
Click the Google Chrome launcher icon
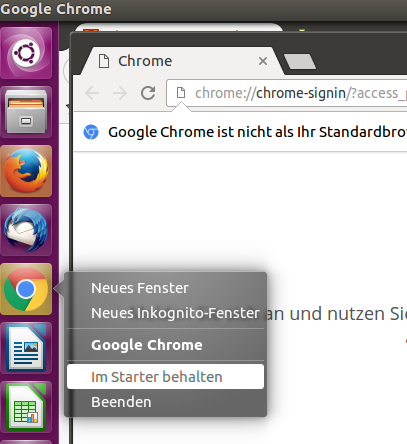26,289
